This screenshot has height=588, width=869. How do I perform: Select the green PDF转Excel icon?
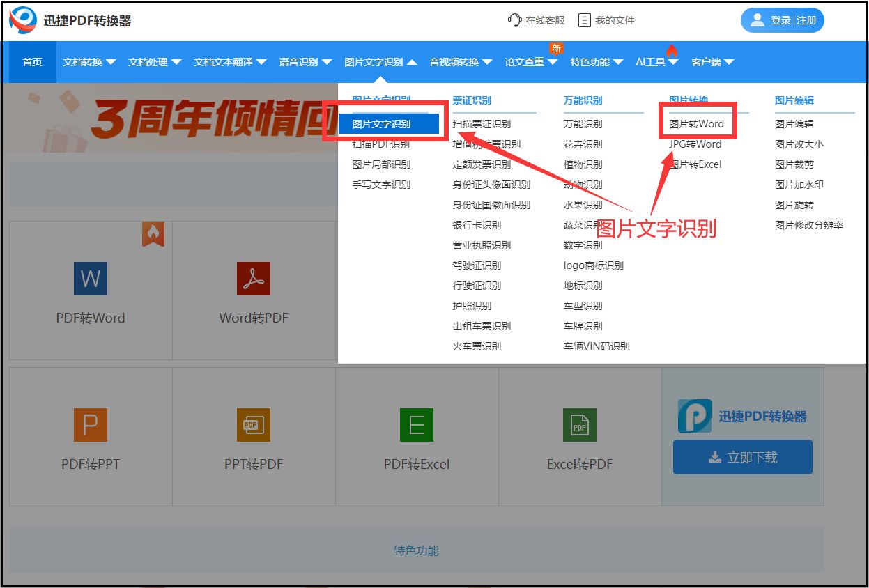point(416,425)
